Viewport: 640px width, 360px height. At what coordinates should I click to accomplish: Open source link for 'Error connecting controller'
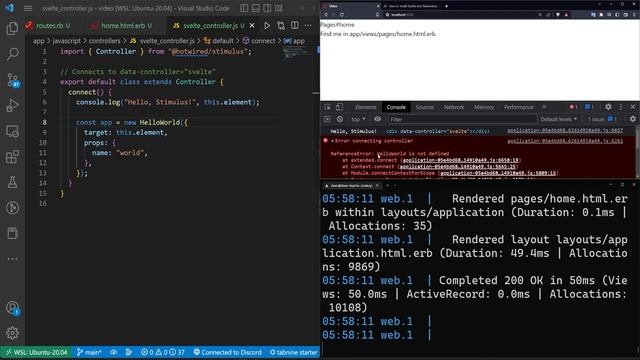(565, 141)
